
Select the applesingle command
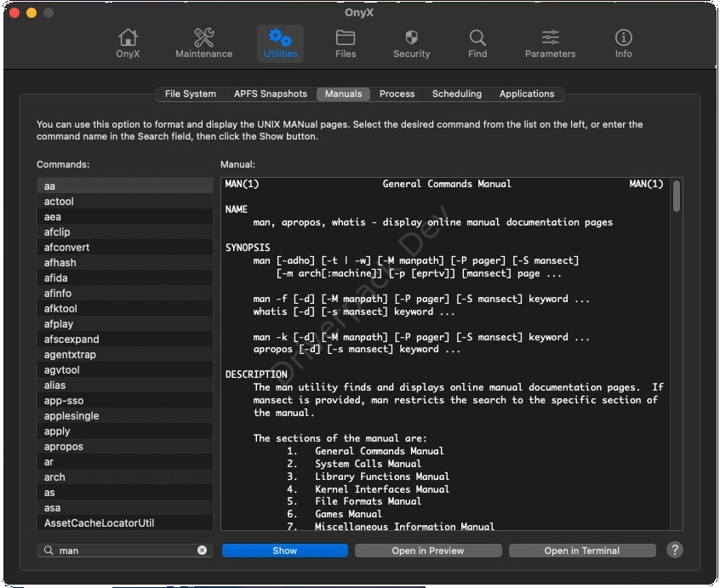(x=125, y=415)
